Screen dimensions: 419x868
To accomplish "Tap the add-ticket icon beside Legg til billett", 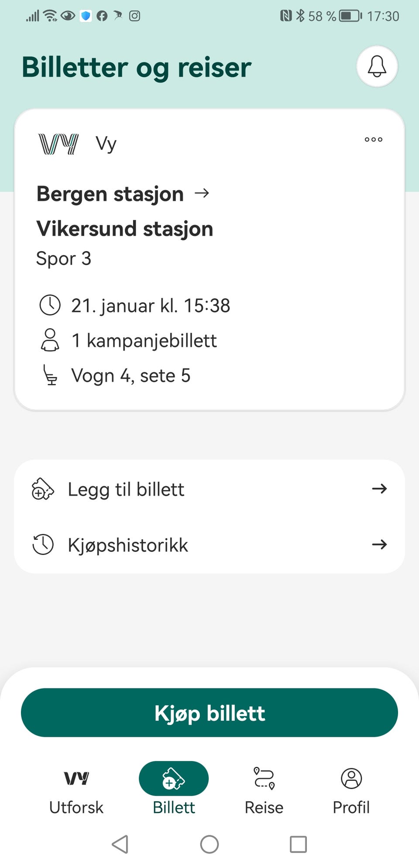I will tap(43, 489).
